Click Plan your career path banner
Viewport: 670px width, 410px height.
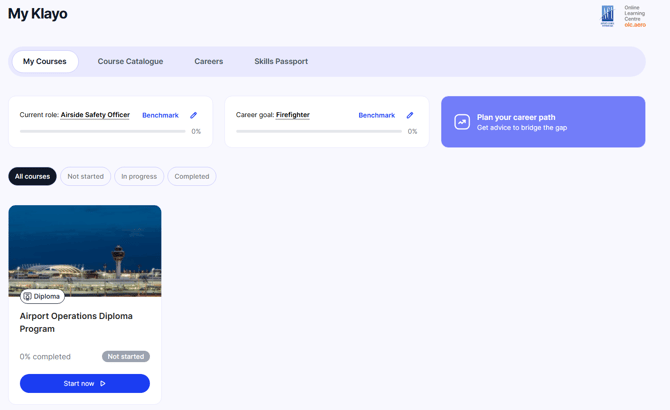click(x=543, y=122)
